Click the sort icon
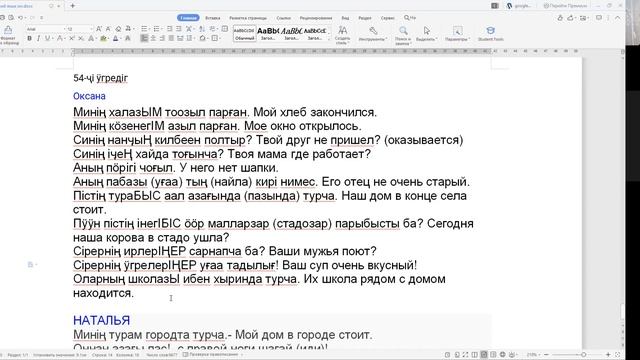This screenshot has height=360, width=640. point(202,29)
